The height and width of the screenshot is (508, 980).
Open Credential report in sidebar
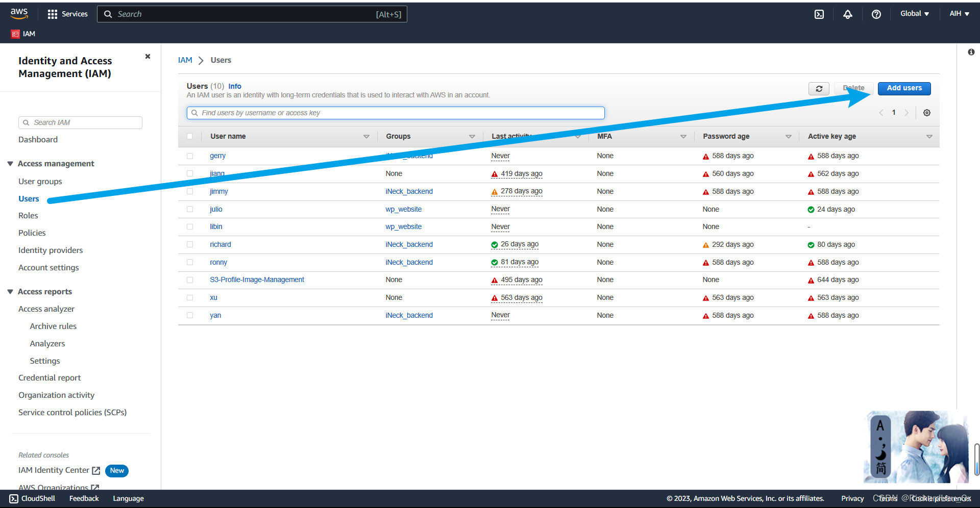[50, 378]
